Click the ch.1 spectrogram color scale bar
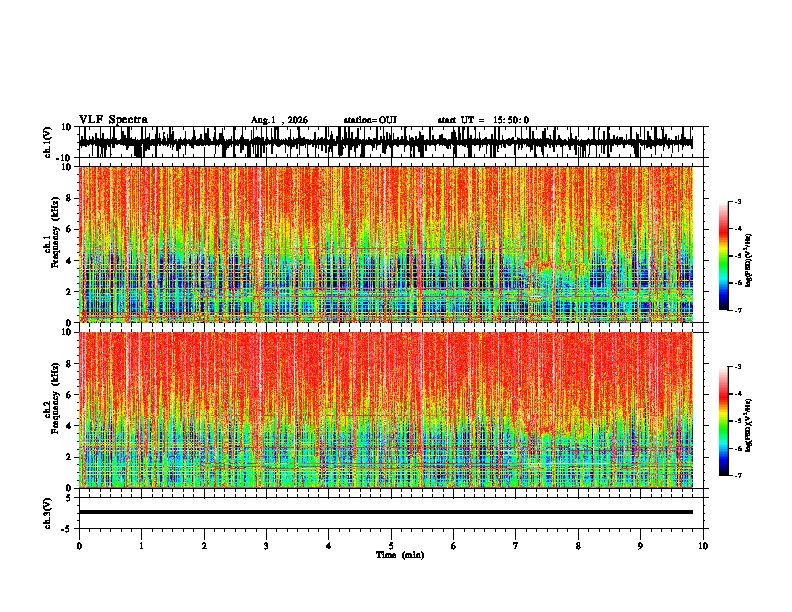792x612 pixels. [x=723, y=256]
